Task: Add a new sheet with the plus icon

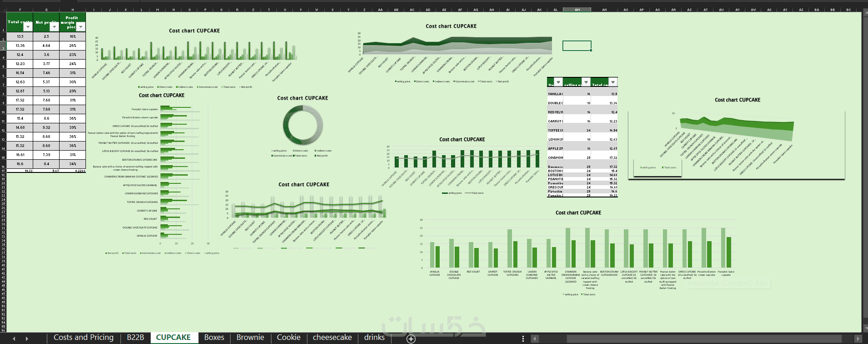Action: click(411, 339)
